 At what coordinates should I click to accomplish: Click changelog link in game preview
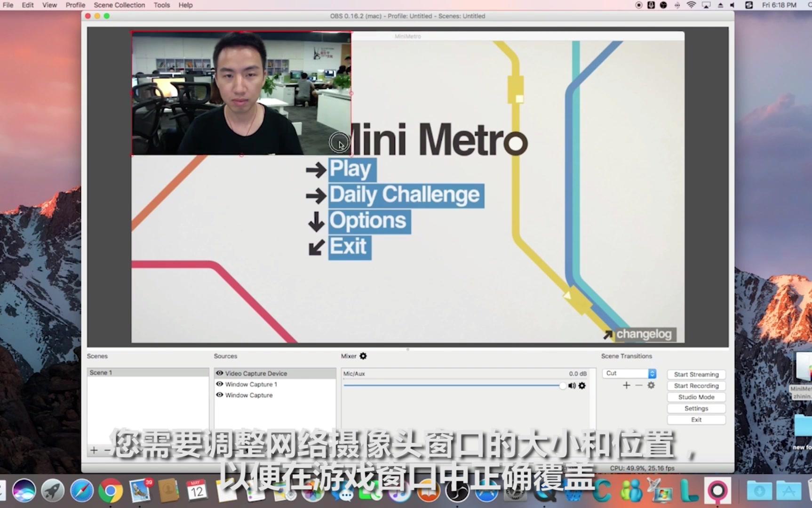(x=644, y=334)
